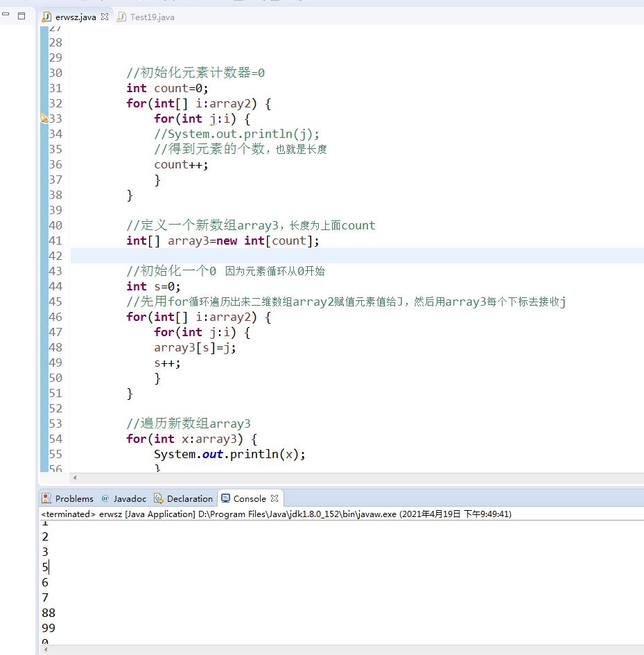Click line number 41 in the gutter
Screen dimensions: 644x655
coord(55,241)
